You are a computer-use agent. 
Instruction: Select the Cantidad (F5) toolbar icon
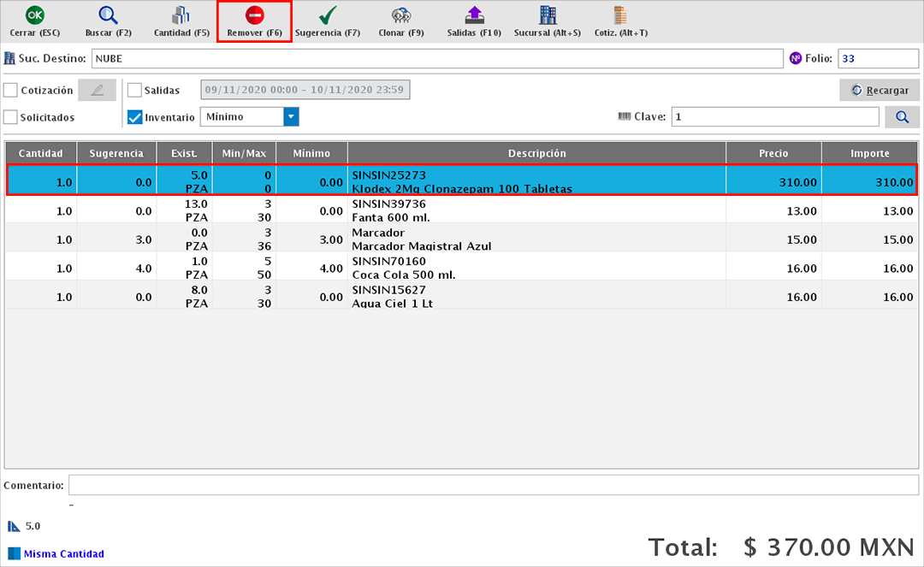pyautogui.click(x=181, y=15)
